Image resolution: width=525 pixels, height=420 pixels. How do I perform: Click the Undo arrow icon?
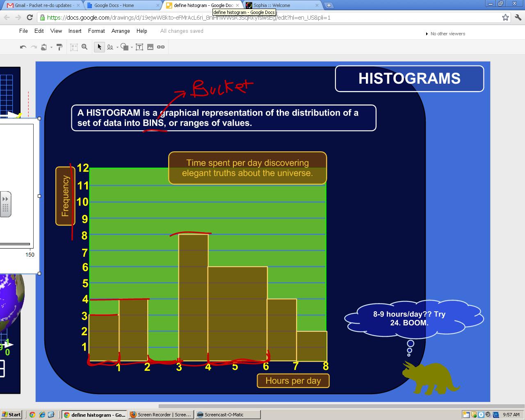click(x=23, y=47)
